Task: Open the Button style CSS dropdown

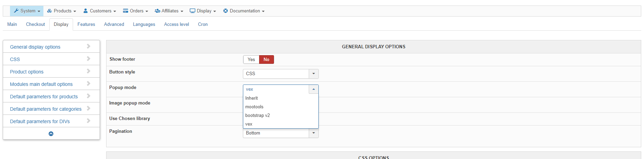Action: coord(280,74)
